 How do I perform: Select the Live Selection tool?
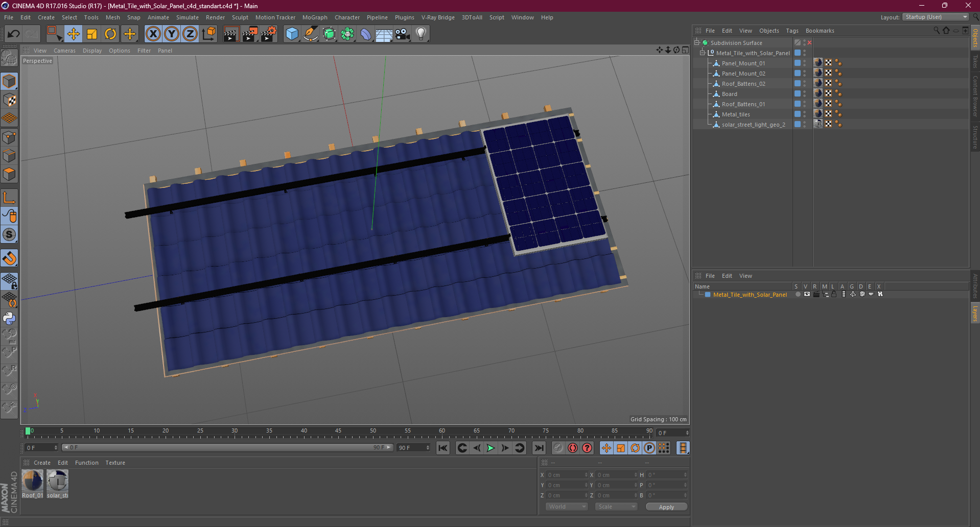(x=54, y=34)
